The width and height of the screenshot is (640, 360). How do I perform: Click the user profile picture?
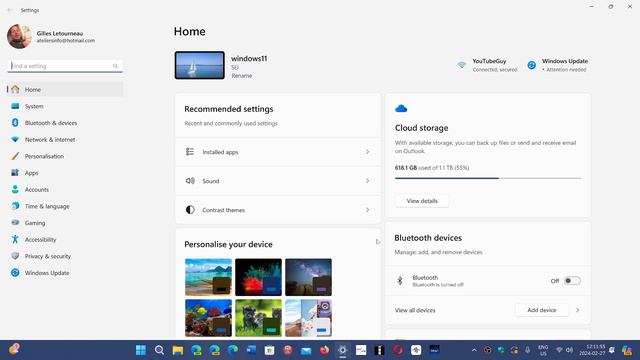[x=19, y=36]
